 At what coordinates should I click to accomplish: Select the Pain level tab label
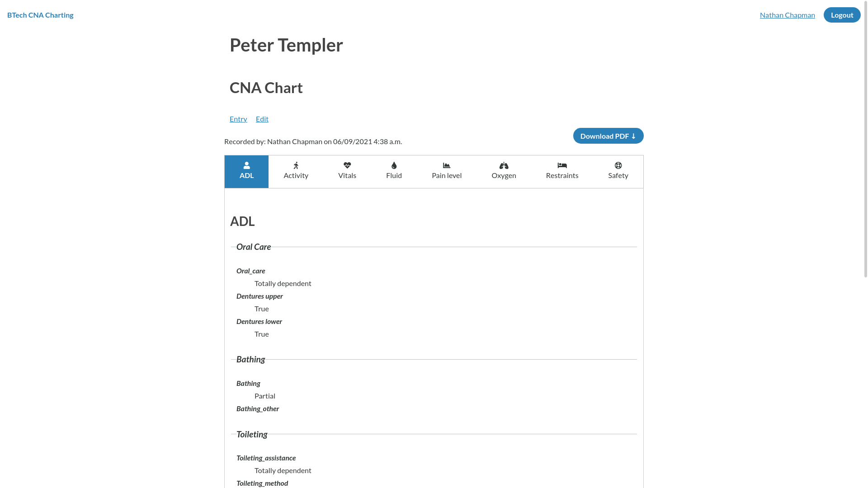[447, 175]
